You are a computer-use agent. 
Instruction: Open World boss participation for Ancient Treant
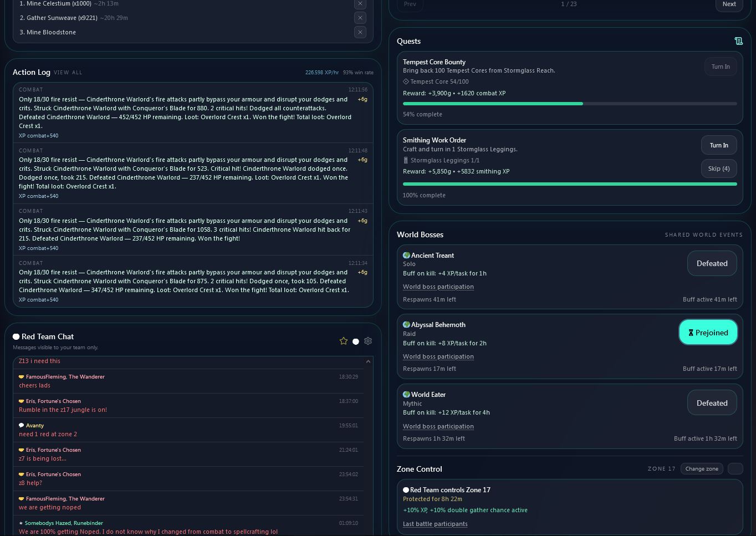coord(438,287)
